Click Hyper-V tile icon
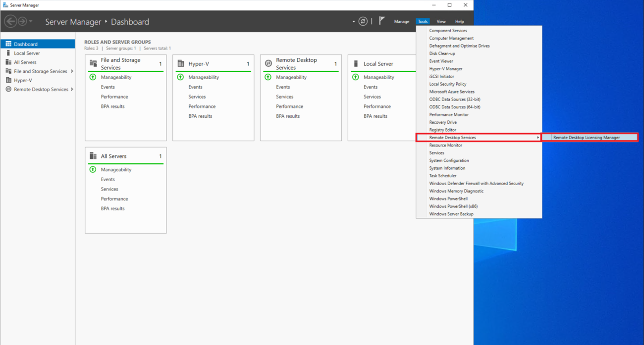644x345 pixels. (x=181, y=63)
